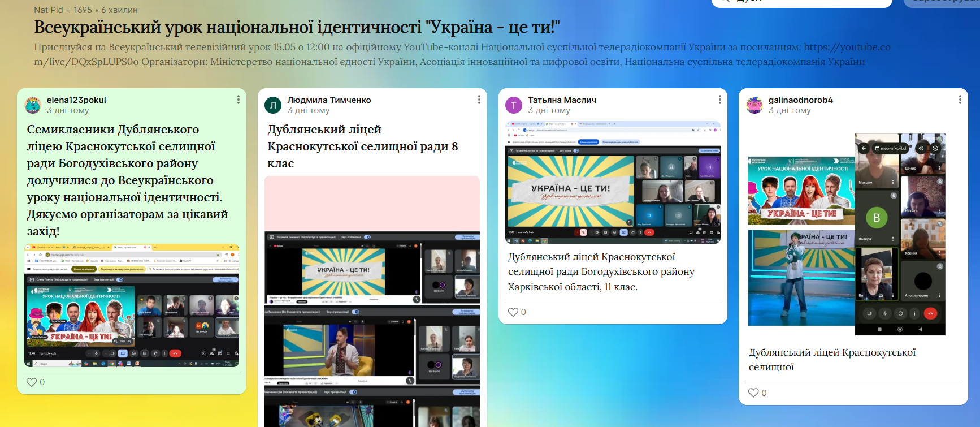Open Татьяна Маслич profile name
The image size is (980, 427).
click(x=562, y=100)
